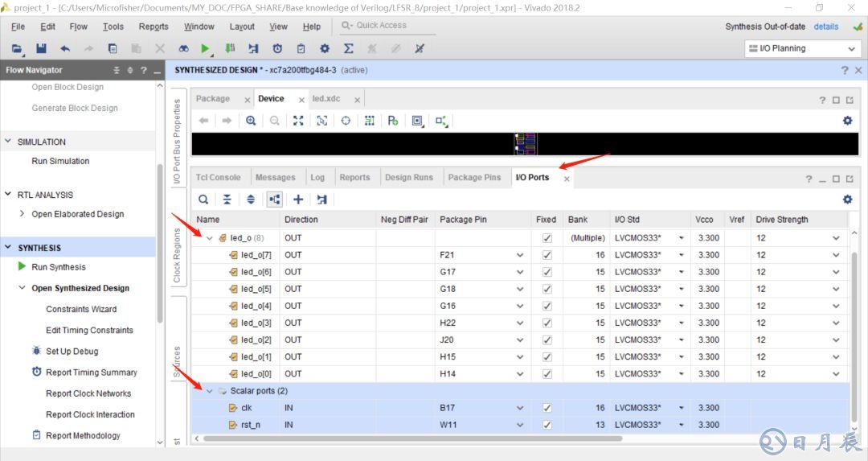Switch to the Tcl Console tab

[x=218, y=178]
